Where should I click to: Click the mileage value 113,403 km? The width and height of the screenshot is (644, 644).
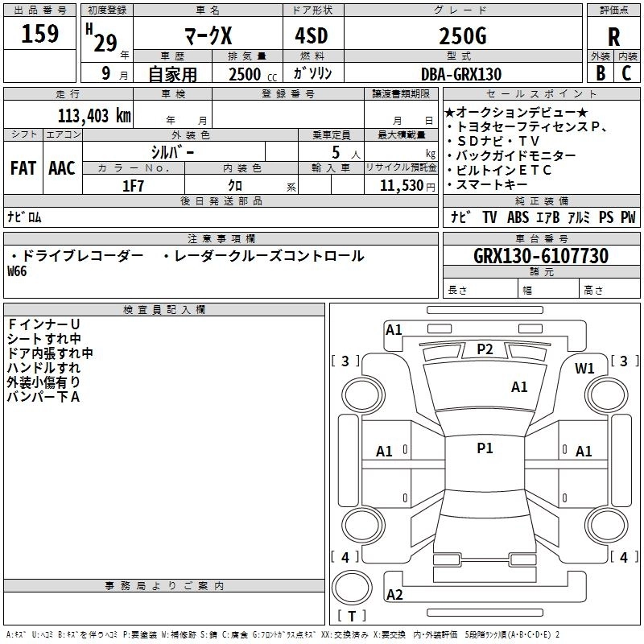[x=94, y=115]
